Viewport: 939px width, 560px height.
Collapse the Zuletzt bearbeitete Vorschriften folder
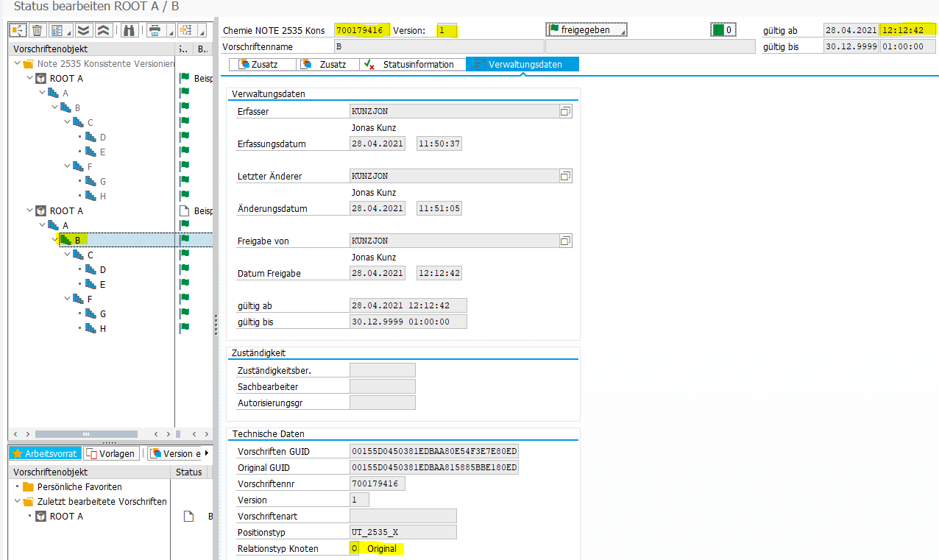coord(17,502)
